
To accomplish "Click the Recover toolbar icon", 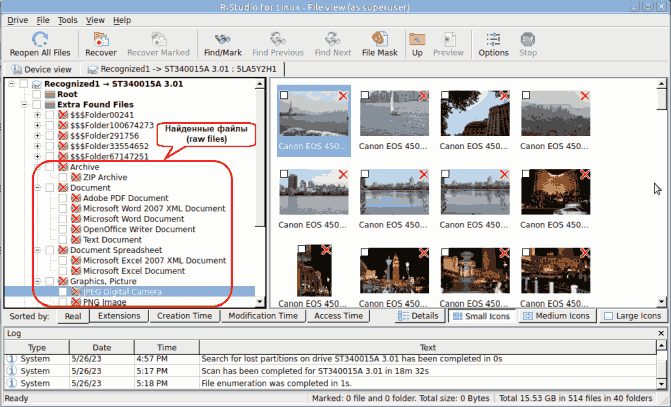I will [101, 39].
